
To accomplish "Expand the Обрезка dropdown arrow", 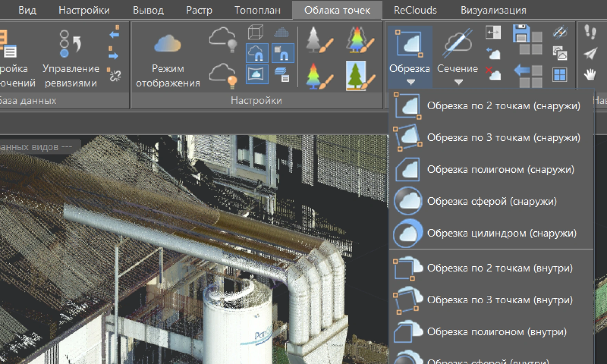I will click(410, 82).
